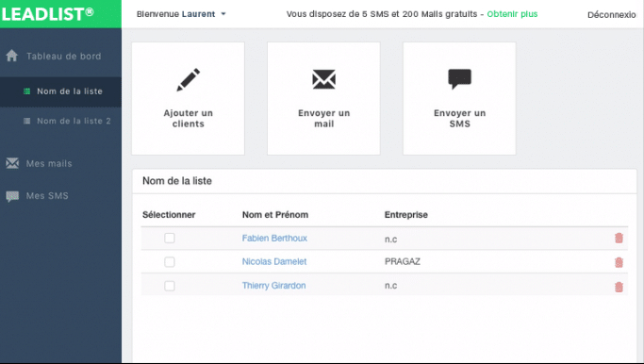Open Fabien Berthoux contact link
Image resolution: width=644 pixels, height=364 pixels.
pos(274,239)
